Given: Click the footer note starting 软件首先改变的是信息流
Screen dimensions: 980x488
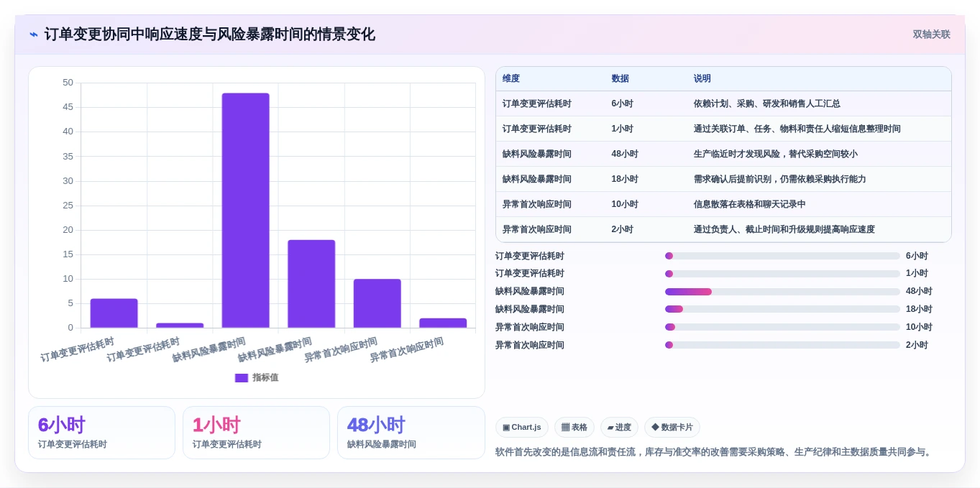Looking at the screenshot, I should [715, 452].
